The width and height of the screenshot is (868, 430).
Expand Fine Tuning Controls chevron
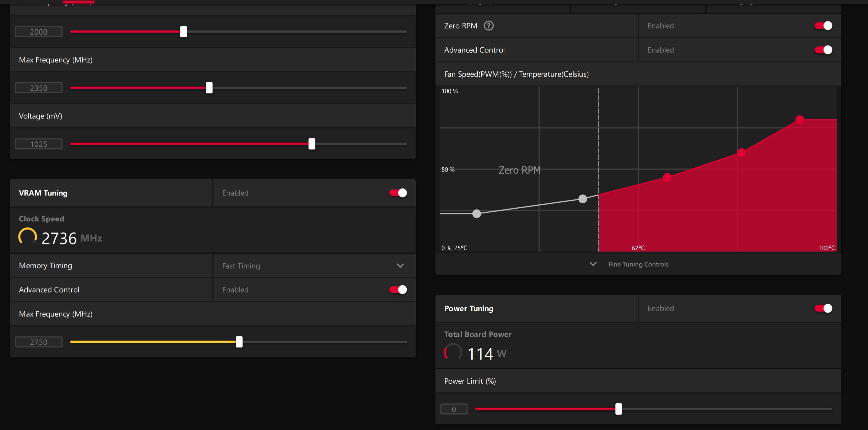click(x=593, y=264)
